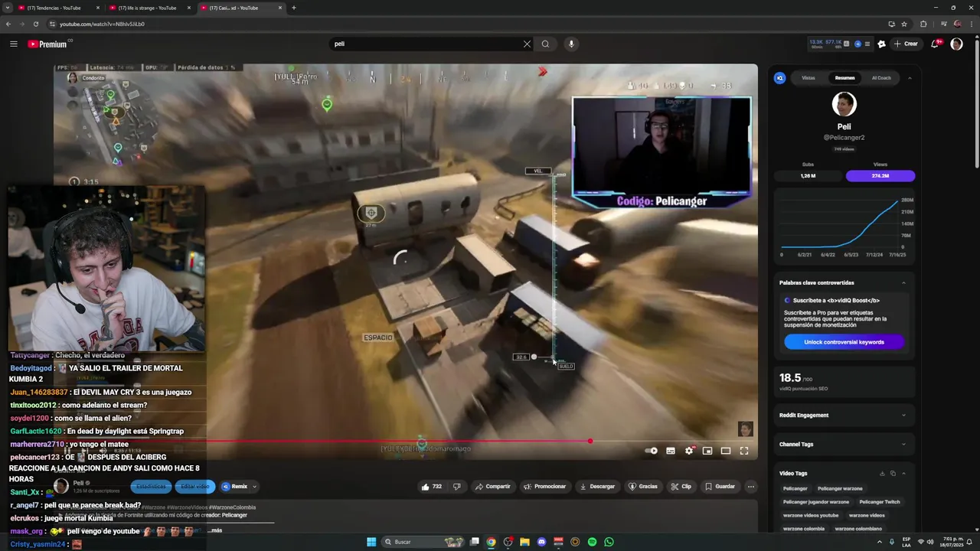The width and height of the screenshot is (980, 551).
Task: Expand description with ...más
Action: [x=215, y=530]
